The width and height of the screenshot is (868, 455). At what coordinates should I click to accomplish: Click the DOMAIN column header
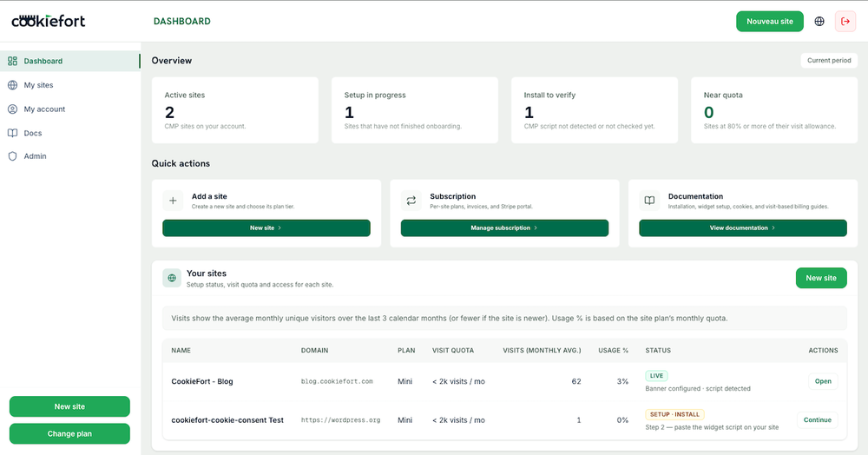314,351
